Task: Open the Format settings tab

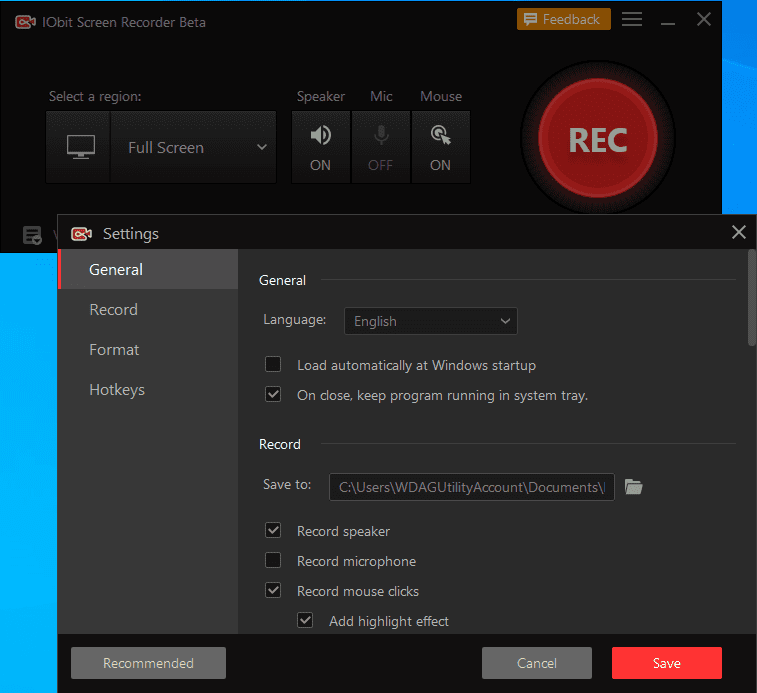Action: coord(148,350)
